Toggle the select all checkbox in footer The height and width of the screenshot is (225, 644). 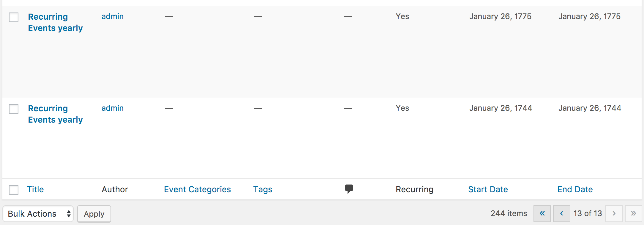(14, 190)
